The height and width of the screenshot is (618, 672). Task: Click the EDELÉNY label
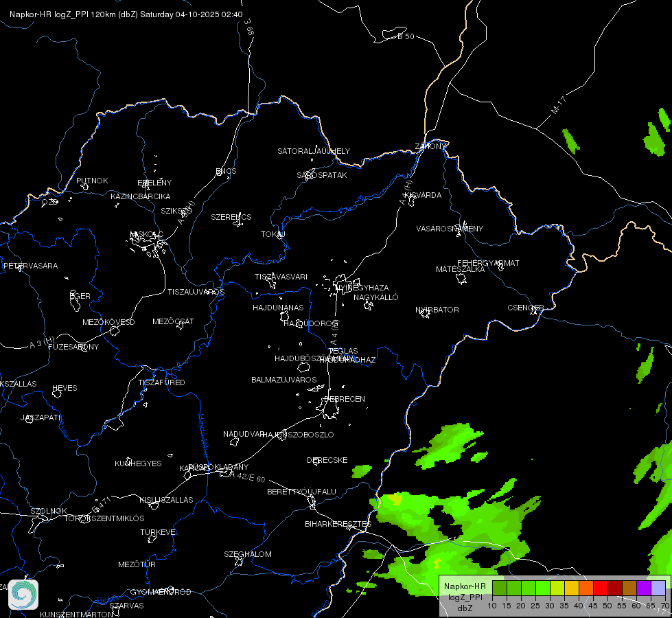pyautogui.click(x=154, y=183)
